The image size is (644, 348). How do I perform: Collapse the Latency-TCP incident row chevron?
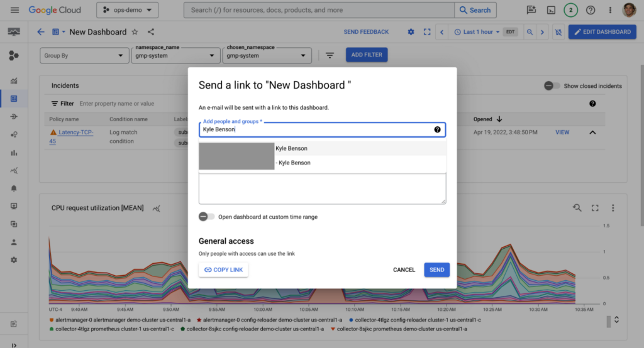[592, 132]
